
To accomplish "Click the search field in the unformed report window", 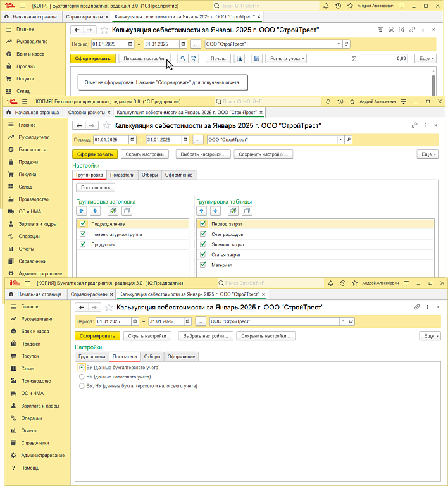I will [266, 6].
